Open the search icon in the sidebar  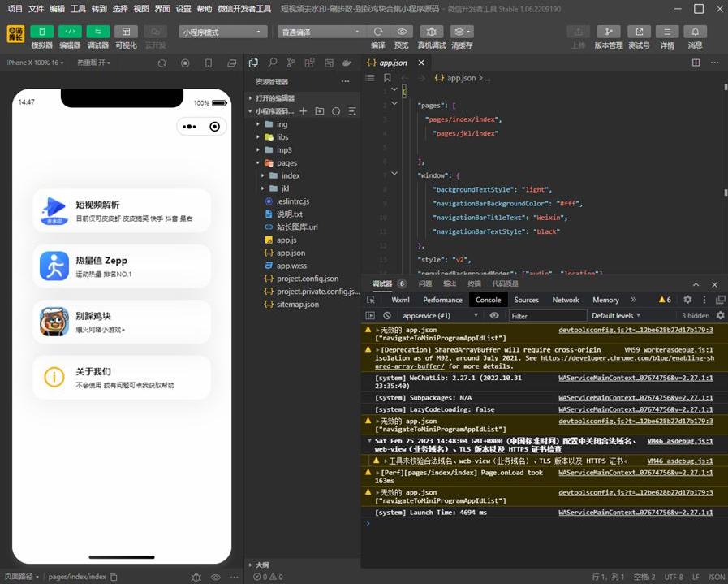[x=273, y=63]
